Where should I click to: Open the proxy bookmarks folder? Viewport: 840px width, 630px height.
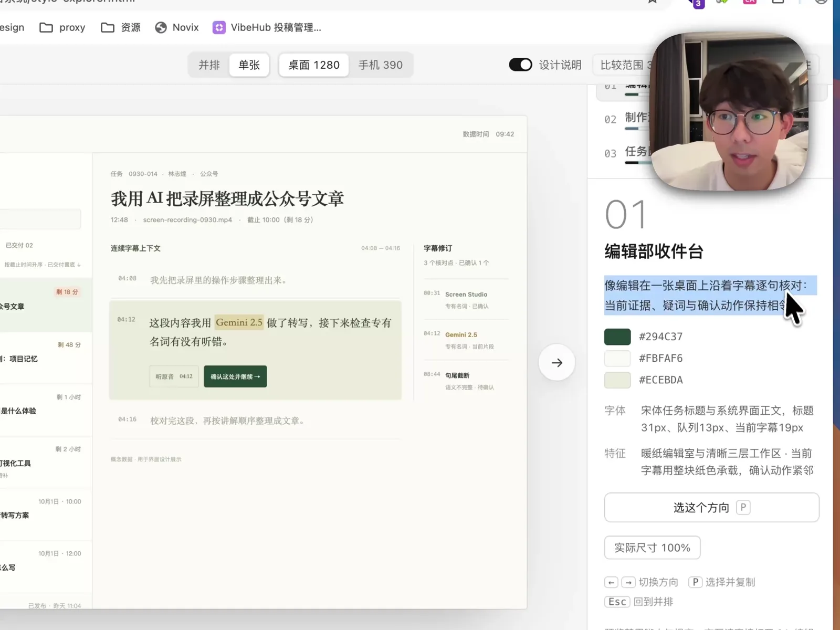point(62,27)
